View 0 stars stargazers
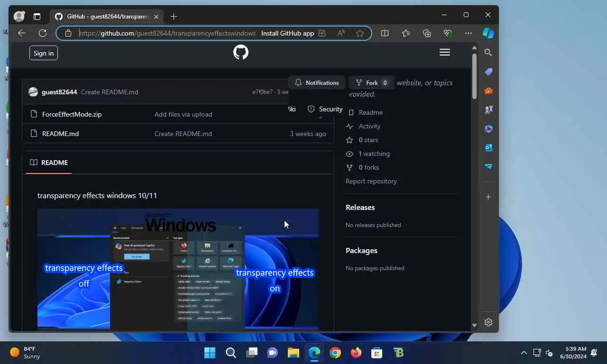The width and height of the screenshot is (607, 364). [362, 140]
